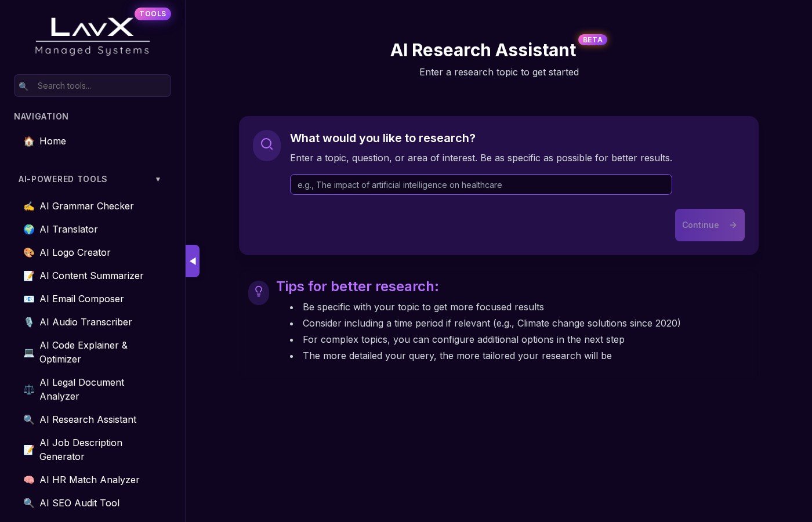Viewport: 812px width, 522px height.
Task: Open AI Content Summarizer from the sidebar
Action: click(91, 275)
